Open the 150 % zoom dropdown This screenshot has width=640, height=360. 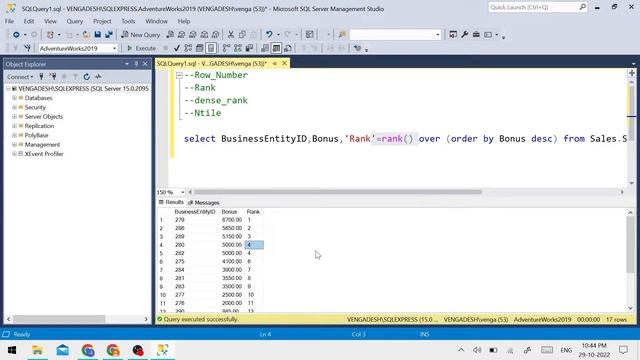182,192
